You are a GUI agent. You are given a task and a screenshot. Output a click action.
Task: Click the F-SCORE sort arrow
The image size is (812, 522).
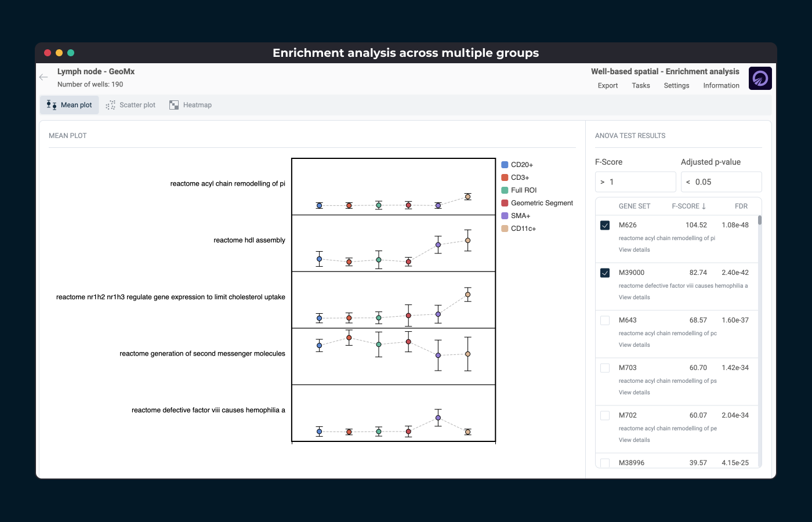704,206
